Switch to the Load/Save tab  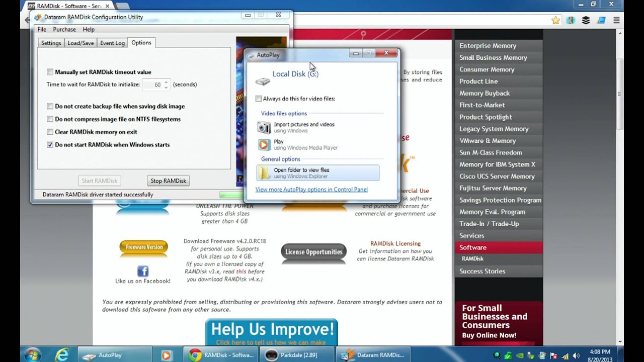[x=80, y=43]
